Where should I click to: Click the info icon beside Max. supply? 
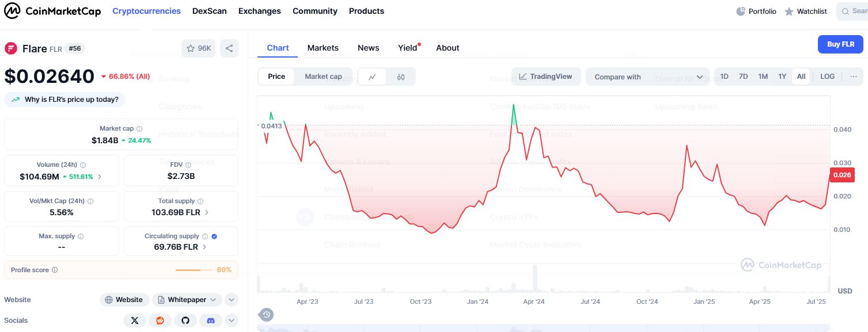(x=81, y=236)
